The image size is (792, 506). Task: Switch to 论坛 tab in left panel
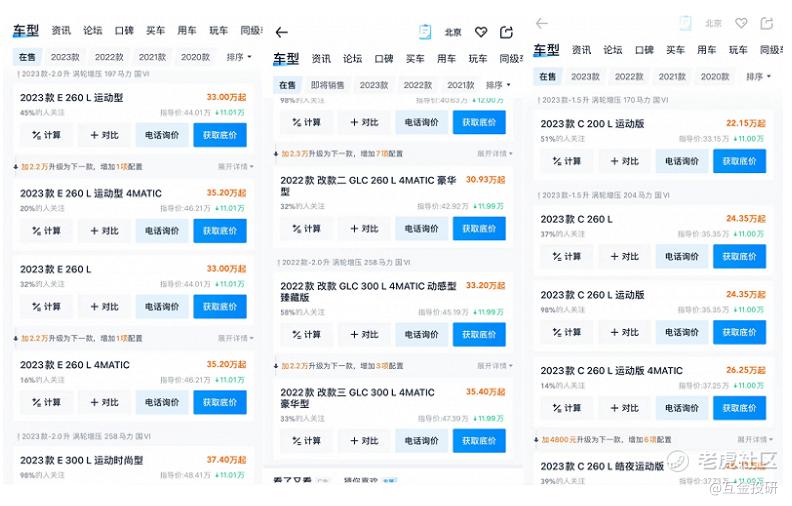92,31
